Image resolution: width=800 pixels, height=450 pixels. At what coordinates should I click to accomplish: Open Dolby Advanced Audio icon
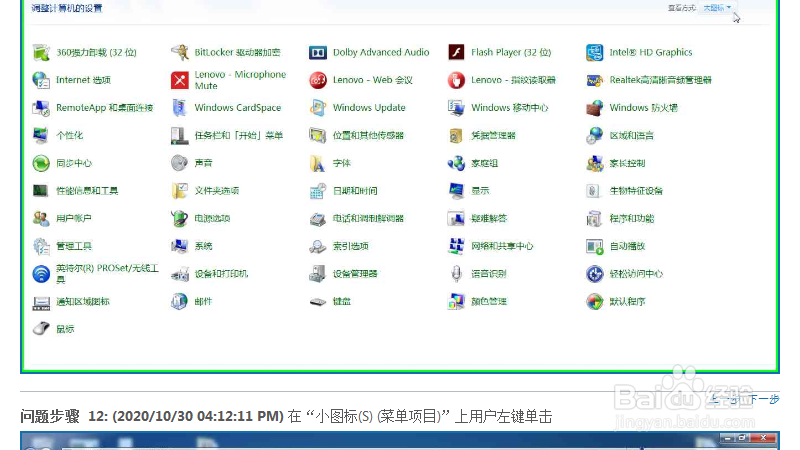point(318,52)
